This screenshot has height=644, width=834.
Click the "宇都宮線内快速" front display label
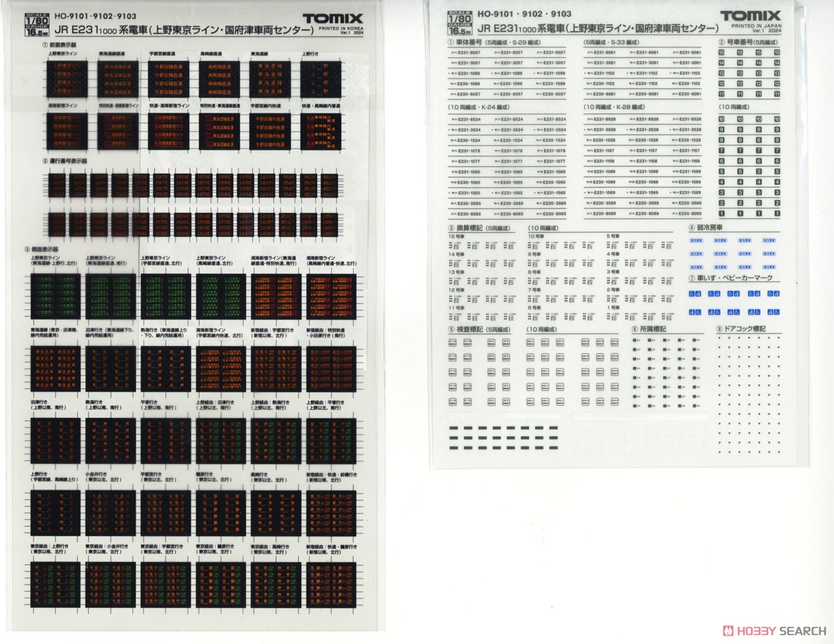tap(265, 105)
